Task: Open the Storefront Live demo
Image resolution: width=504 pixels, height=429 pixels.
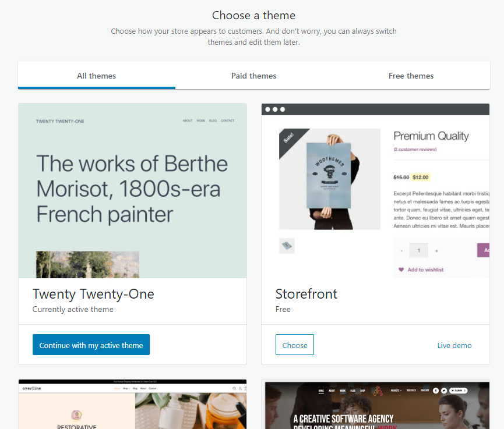Action: (x=454, y=345)
